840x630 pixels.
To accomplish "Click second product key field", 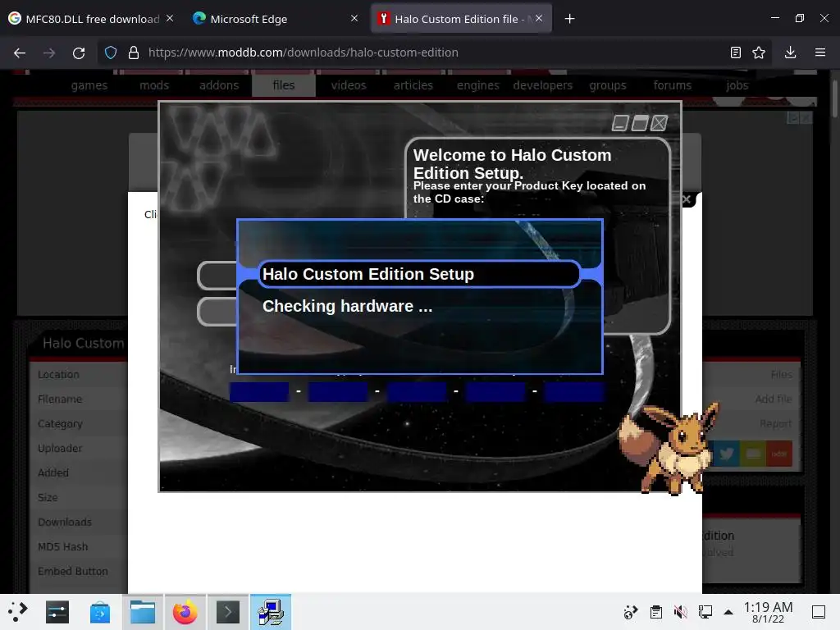I will tap(338, 391).
